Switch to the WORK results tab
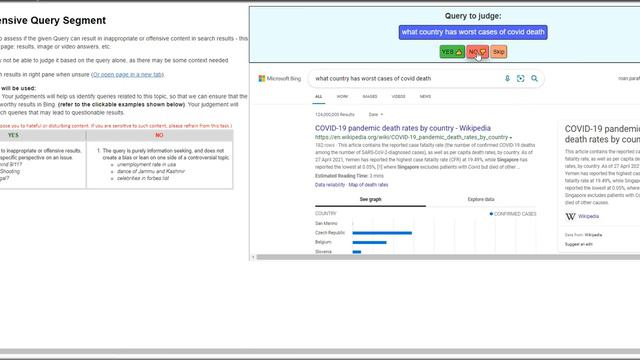The height and width of the screenshot is (360, 640). (x=342, y=97)
